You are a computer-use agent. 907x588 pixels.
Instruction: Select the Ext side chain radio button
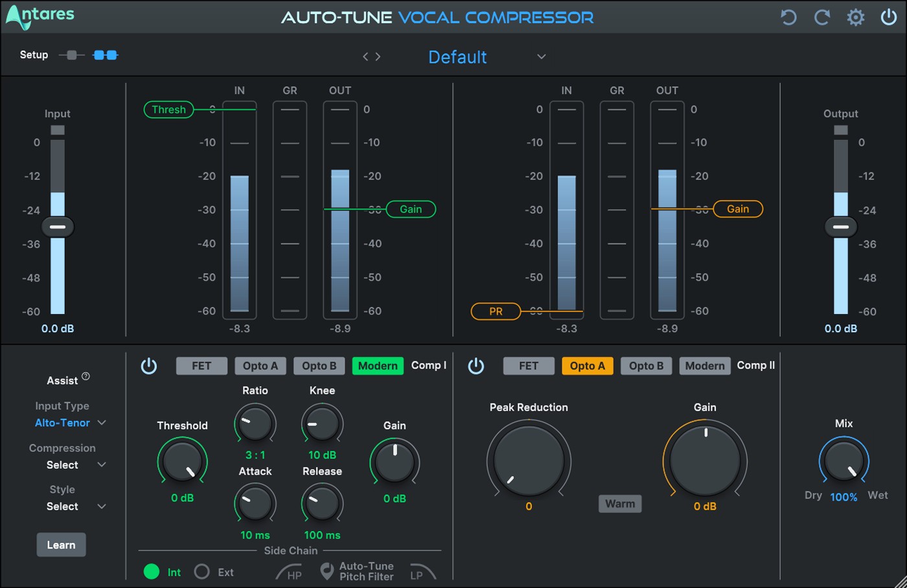point(202,572)
